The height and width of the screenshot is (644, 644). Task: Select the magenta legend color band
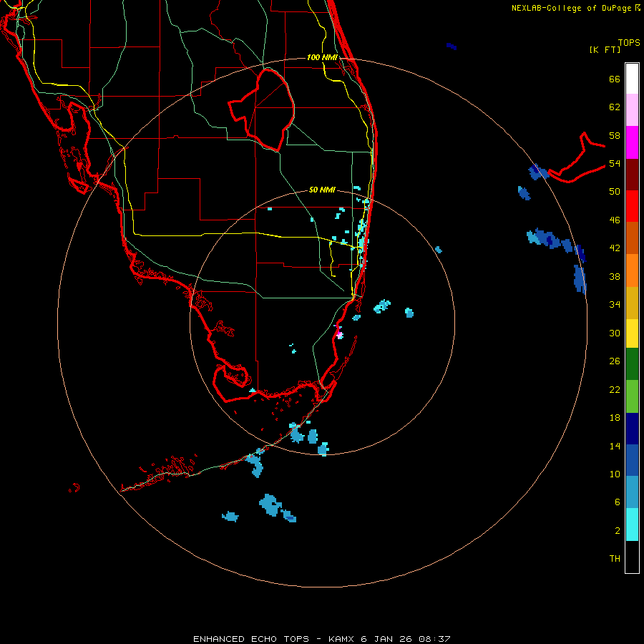pos(632,142)
